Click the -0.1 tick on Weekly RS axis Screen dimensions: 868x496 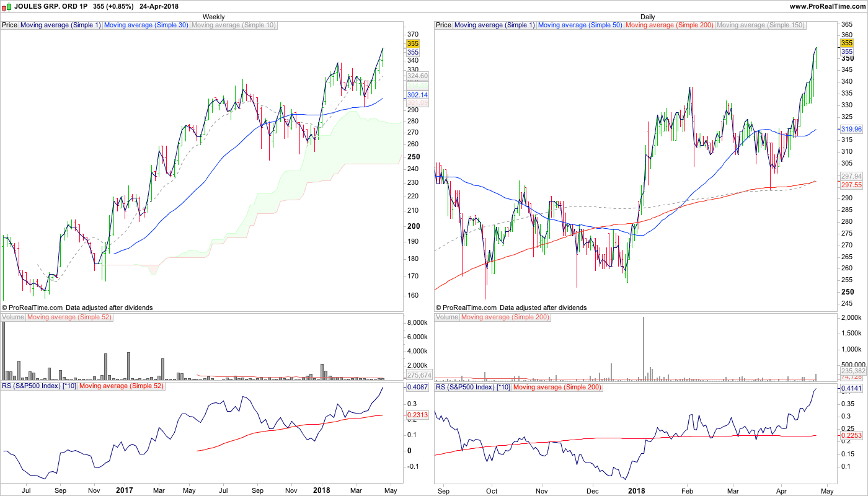click(413, 467)
